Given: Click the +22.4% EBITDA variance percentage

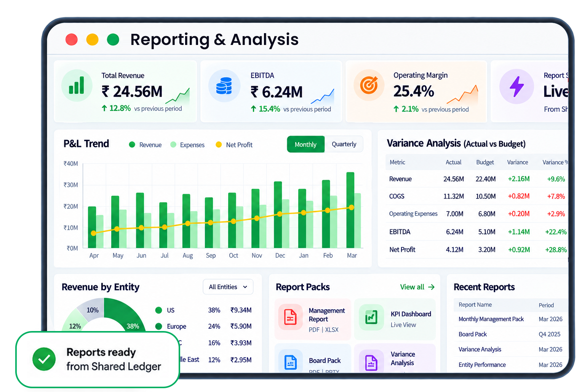Looking at the screenshot, I should pyautogui.click(x=556, y=232).
